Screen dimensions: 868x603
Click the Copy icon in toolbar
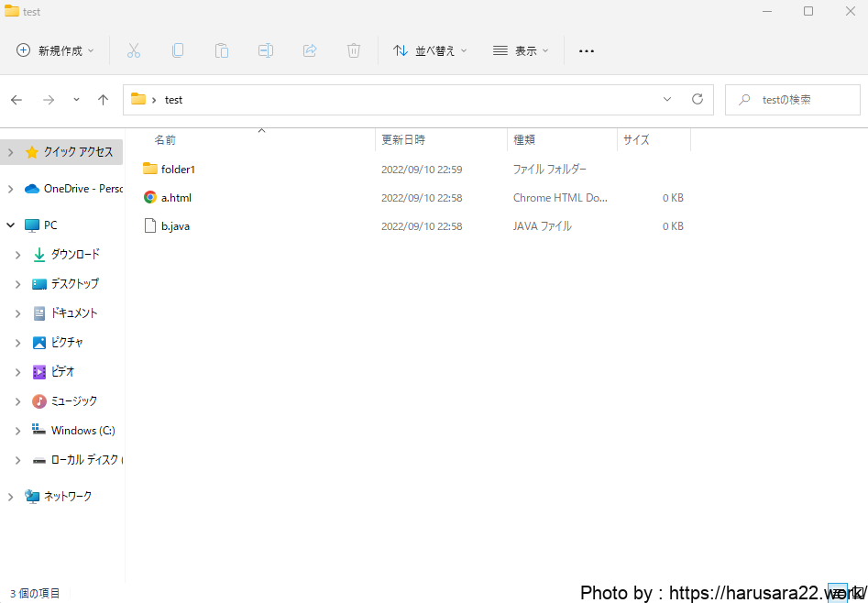pos(178,51)
